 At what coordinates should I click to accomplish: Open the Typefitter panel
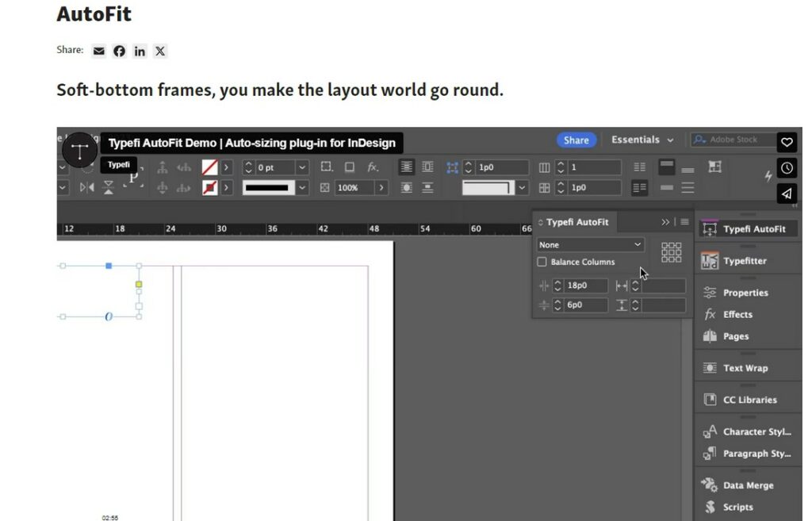click(746, 260)
